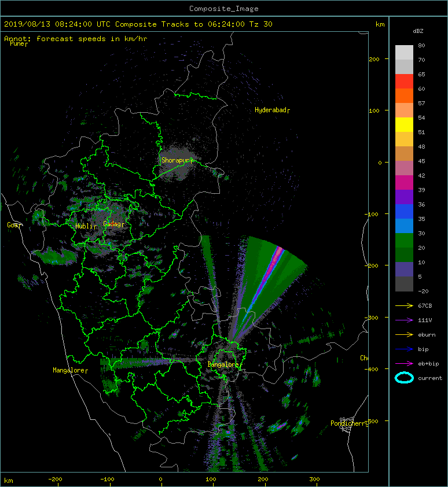Click the eburn arrow legend icon
Image resolution: width=448 pixels, height=487 pixels.
pos(404,335)
